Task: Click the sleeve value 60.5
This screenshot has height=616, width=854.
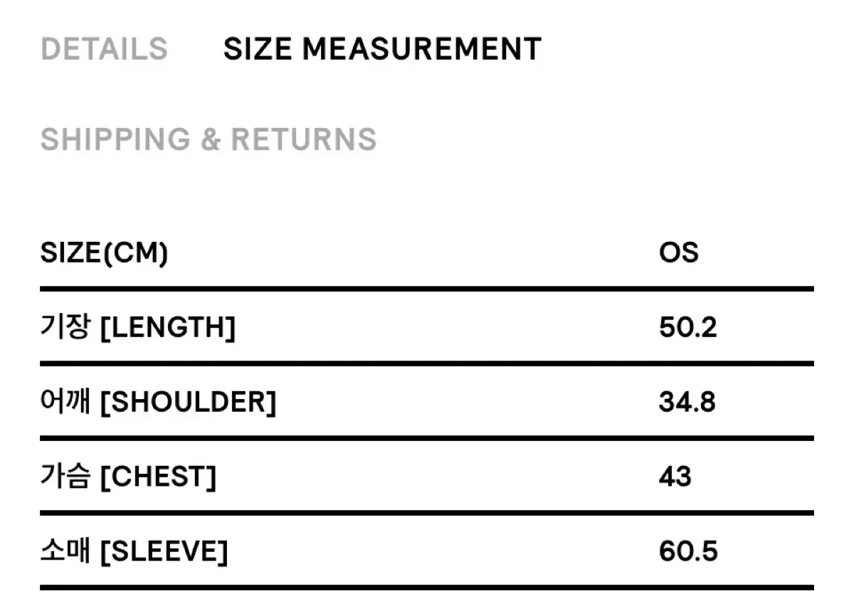Action: [x=688, y=551]
